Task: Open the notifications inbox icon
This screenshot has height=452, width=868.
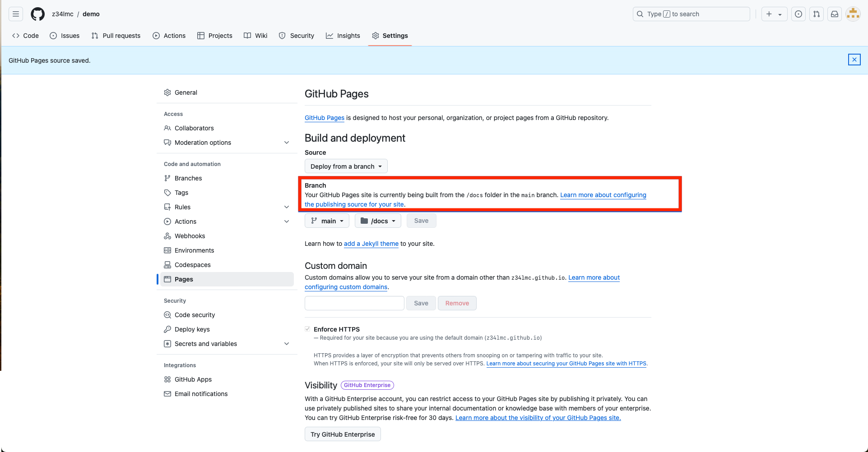Action: tap(834, 14)
